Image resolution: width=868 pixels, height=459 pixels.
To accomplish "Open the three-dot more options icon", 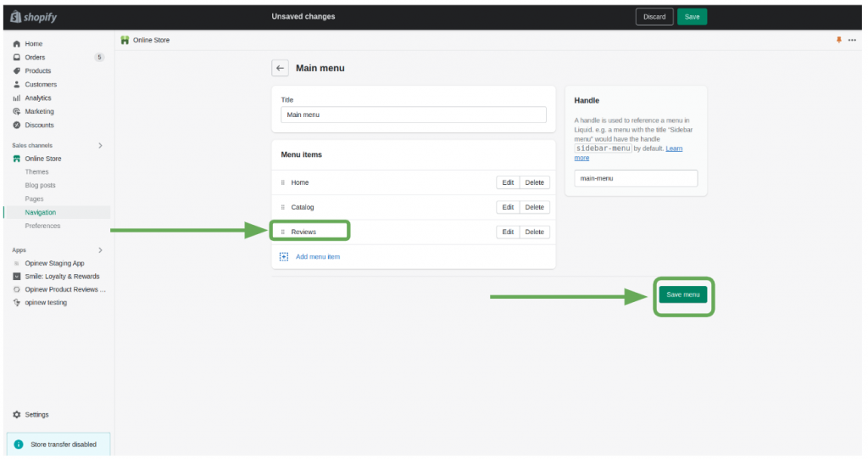I will 852,40.
